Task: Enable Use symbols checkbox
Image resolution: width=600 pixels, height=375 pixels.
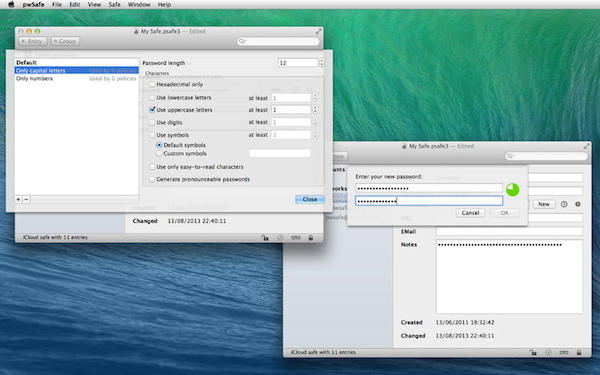Action: pyautogui.click(x=152, y=135)
